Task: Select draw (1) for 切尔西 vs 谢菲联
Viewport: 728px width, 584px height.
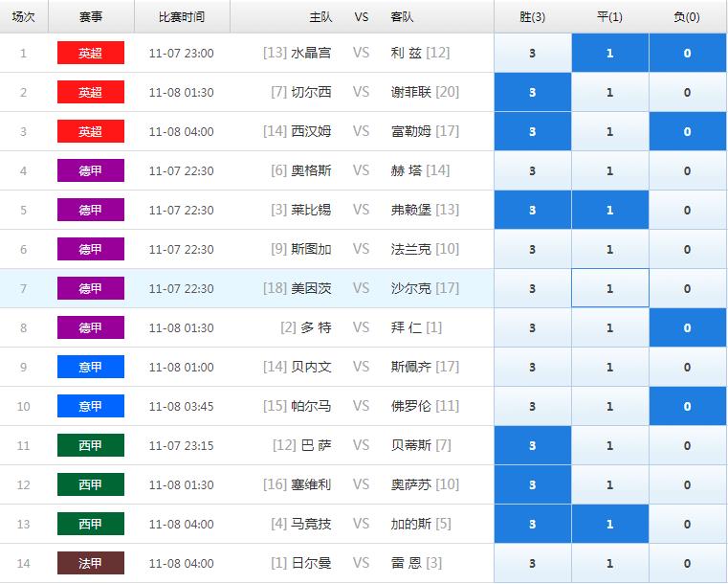Action: [x=609, y=92]
